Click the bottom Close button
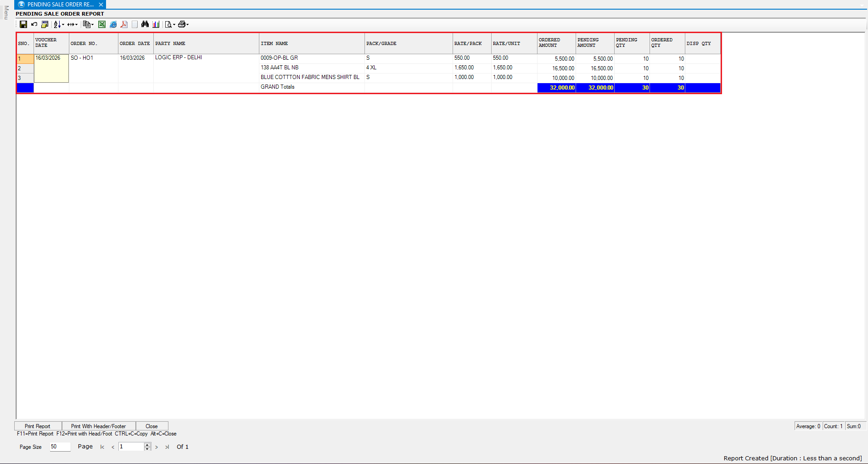868x464 pixels. click(x=151, y=426)
